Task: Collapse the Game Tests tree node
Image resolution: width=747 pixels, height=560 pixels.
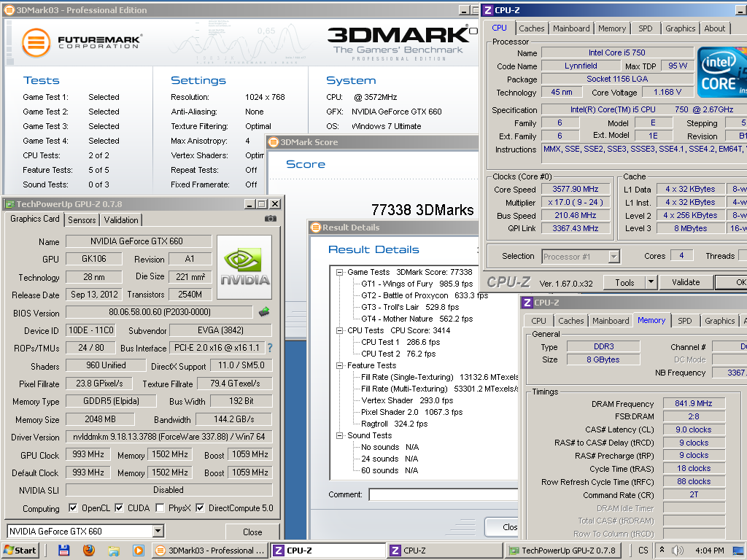Action: 340,273
